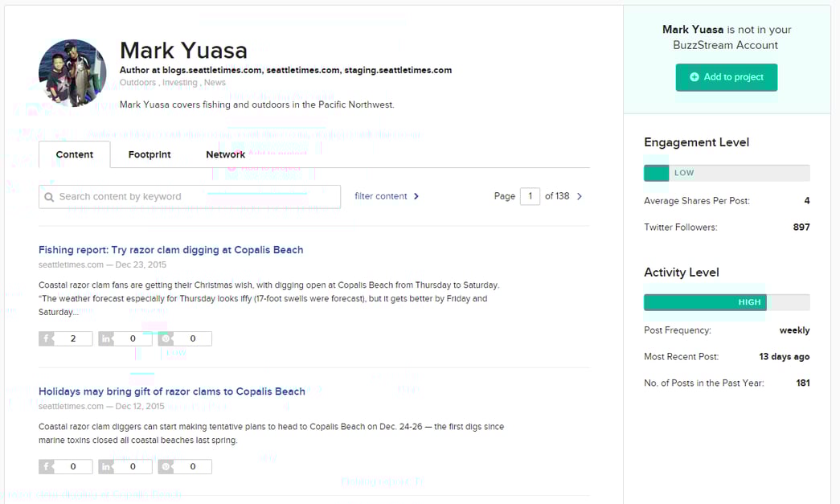Click the Search content by keyword field
Viewport: 840px width, 504px height.
coord(190,197)
